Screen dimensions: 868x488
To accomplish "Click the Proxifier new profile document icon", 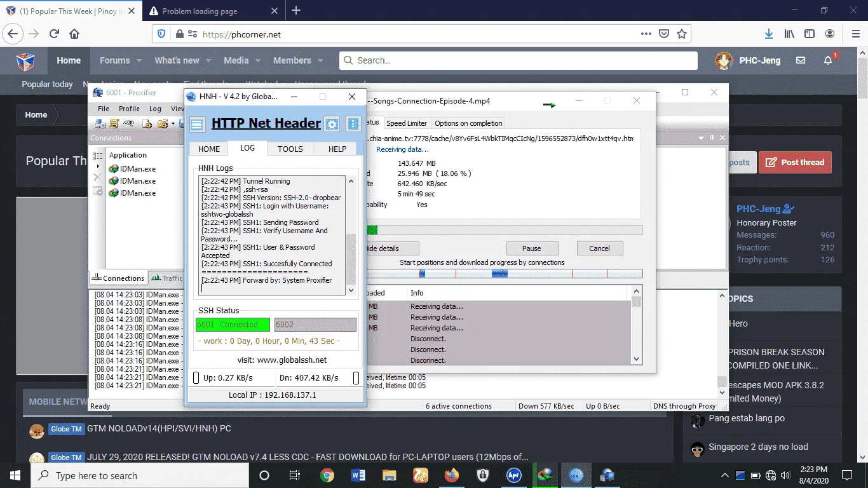I will pyautogui.click(x=147, y=123).
